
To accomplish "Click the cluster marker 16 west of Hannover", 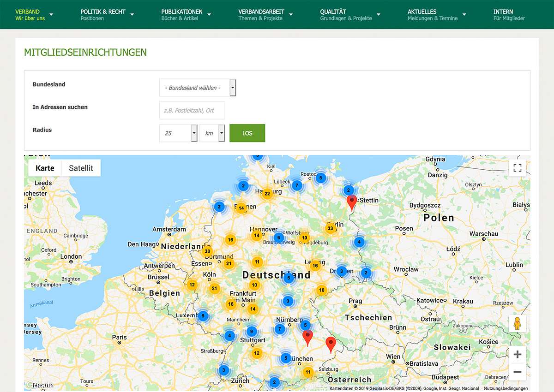I will (x=230, y=240).
